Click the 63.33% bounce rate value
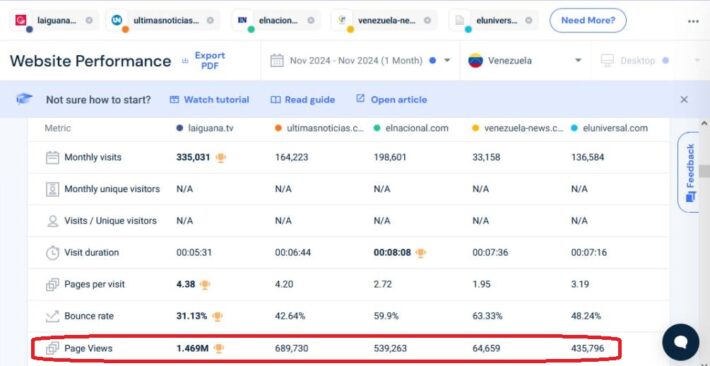710x366 pixels. 488,316
